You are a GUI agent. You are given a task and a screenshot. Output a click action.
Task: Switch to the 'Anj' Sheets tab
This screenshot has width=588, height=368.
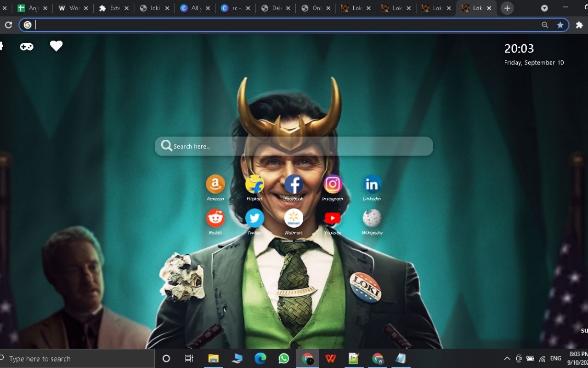(32, 8)
